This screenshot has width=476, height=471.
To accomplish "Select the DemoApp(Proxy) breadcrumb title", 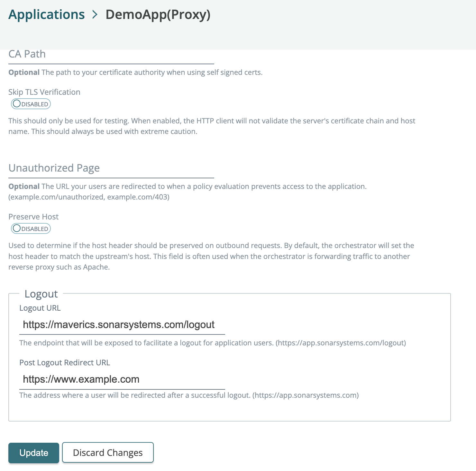I will pos(158,15).
